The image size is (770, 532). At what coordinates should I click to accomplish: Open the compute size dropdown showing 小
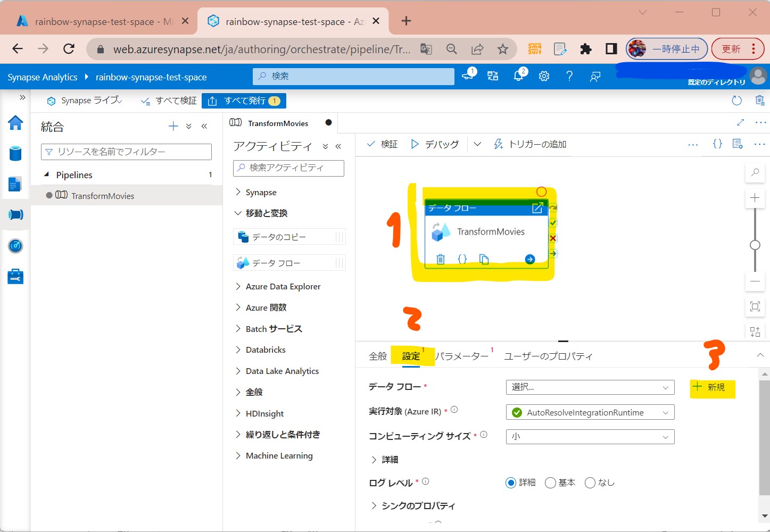pyautogui.click(x=590, y=437)
